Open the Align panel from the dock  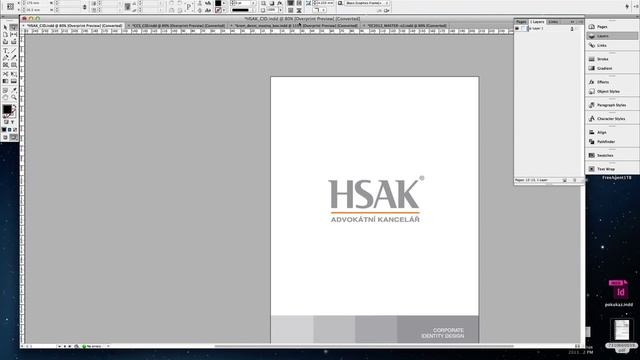tap(611, 132)
